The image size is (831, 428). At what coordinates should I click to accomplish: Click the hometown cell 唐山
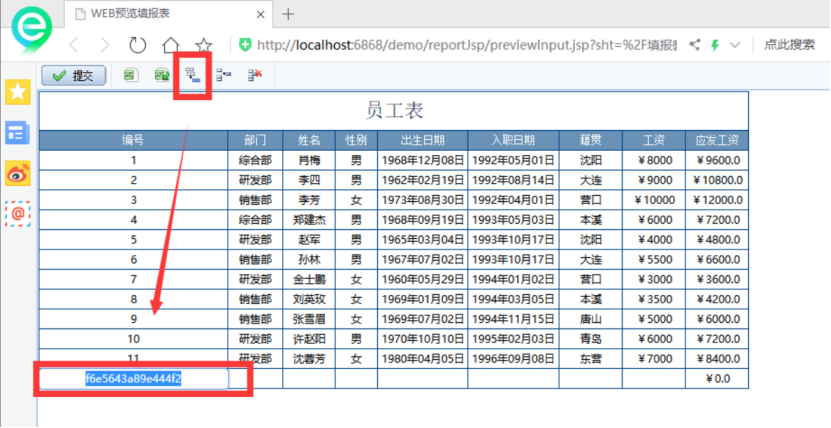click(x=590, y=319)
